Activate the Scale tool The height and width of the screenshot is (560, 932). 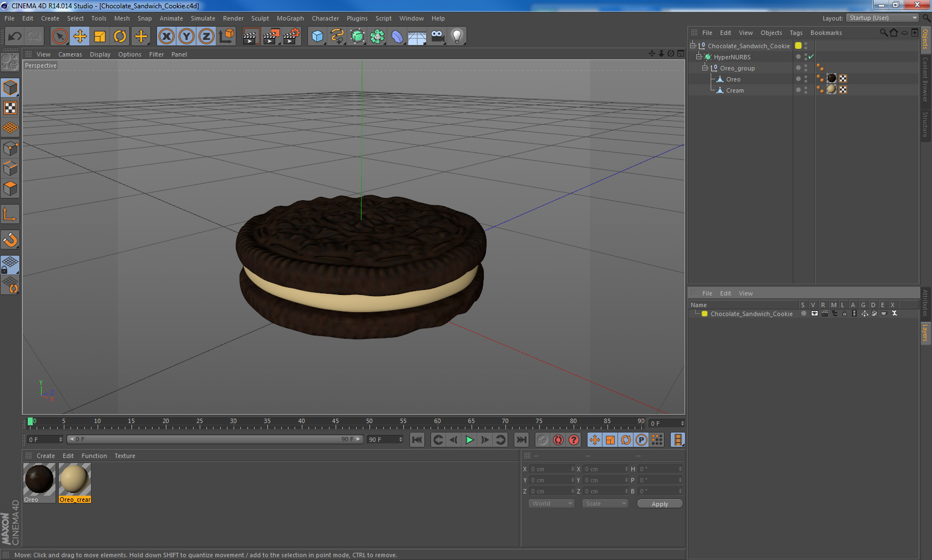100,37
